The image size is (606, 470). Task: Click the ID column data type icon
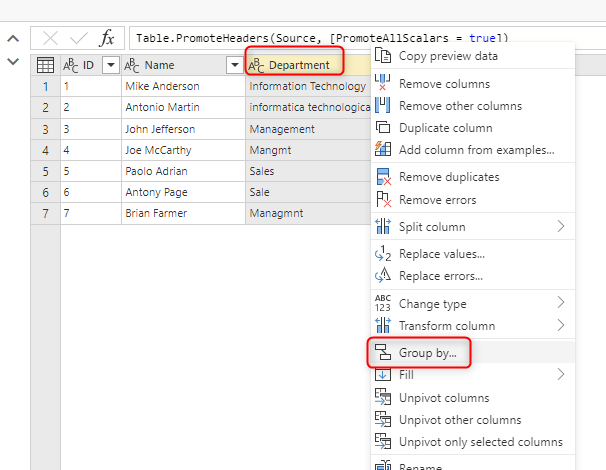click(x=71, y=65)
